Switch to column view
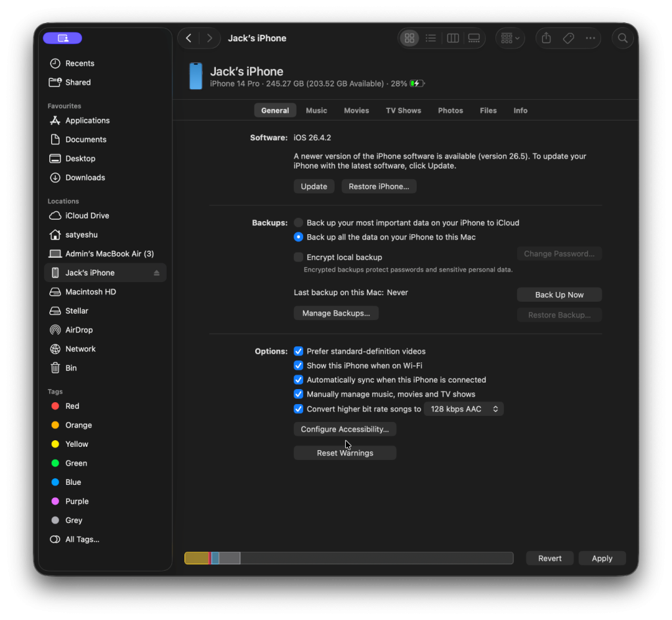This screenshot has width=672, height=620. (453, 38)
